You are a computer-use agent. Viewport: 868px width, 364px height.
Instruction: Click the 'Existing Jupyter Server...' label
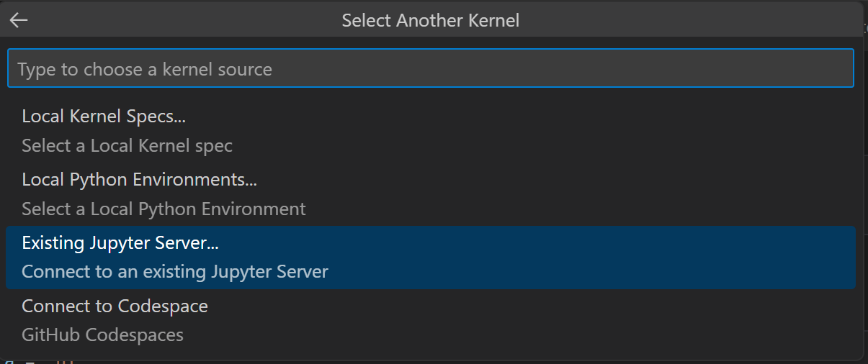[x=120, y=243]
